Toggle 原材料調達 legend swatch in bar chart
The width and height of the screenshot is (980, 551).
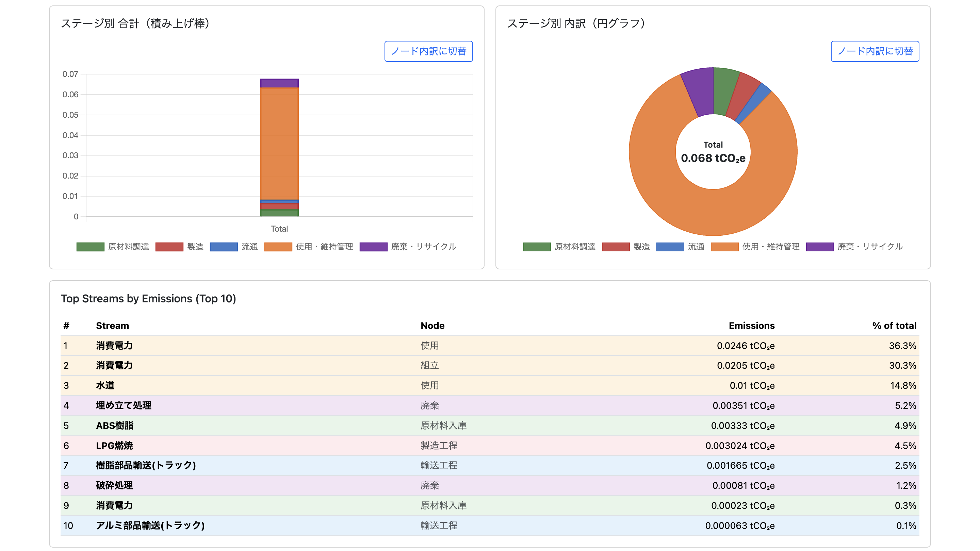90,247
